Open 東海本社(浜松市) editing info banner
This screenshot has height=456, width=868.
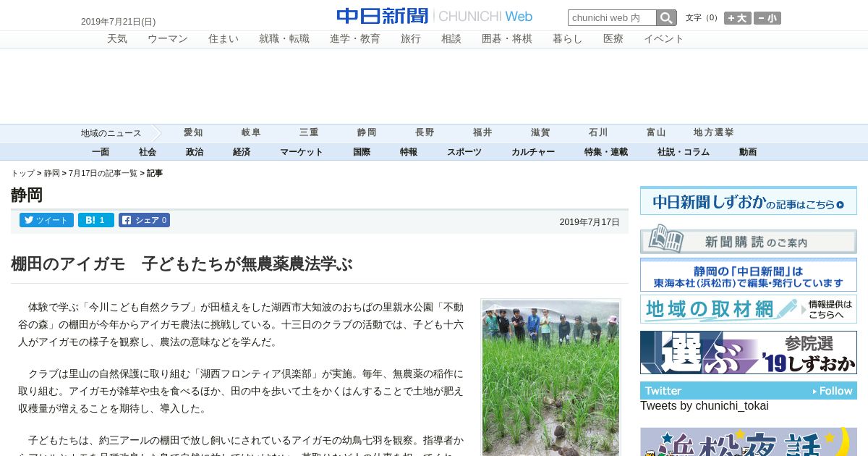point(749,275)
